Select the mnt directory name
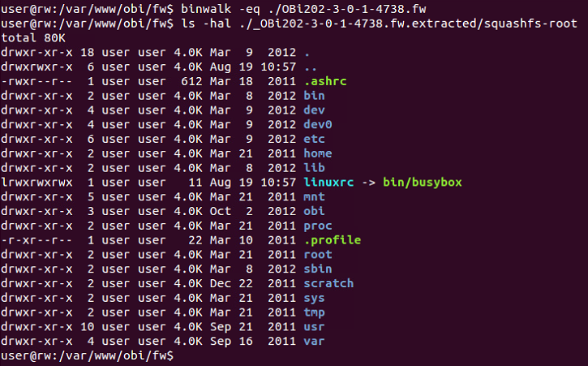Screen dimensions: 588x366 tap(314, 196)
